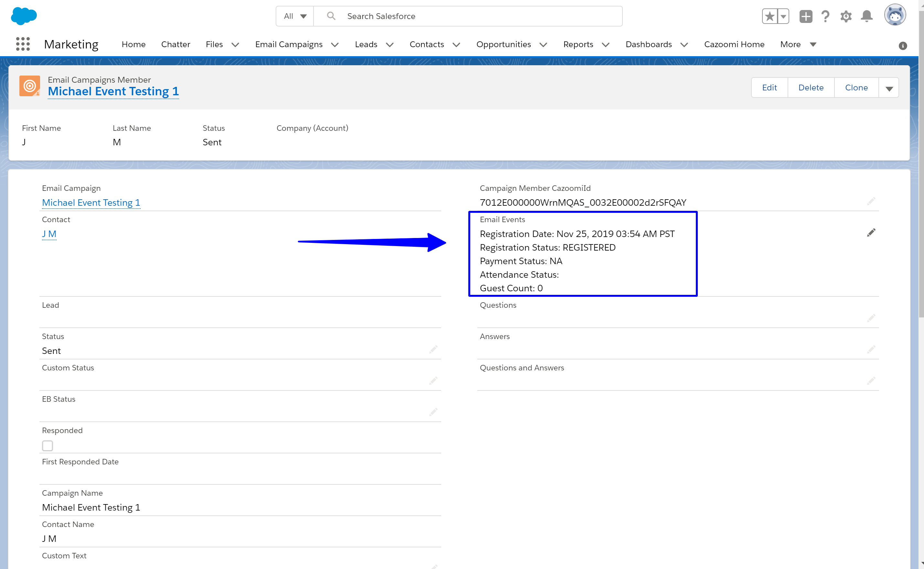
Task: Open the help question mark icon
Action: [x=825, y=16]
